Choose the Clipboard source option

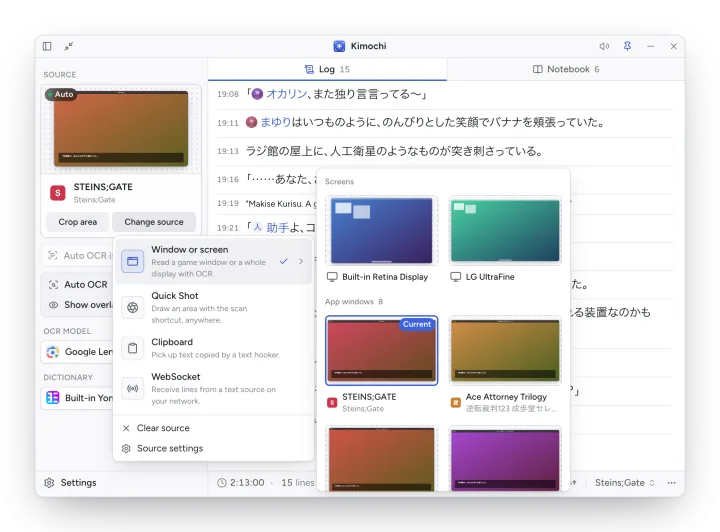[x=214, y=348]
